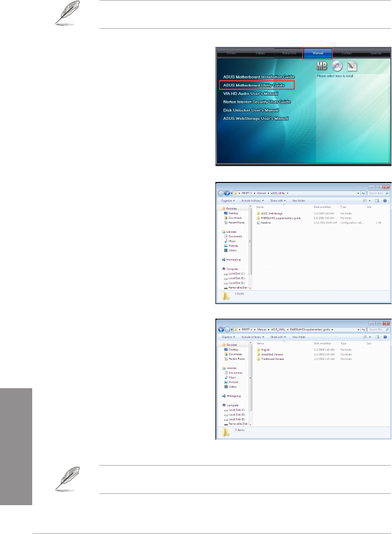Select Documents in RAID&AHCI window sidebar

tap(233, 373)
